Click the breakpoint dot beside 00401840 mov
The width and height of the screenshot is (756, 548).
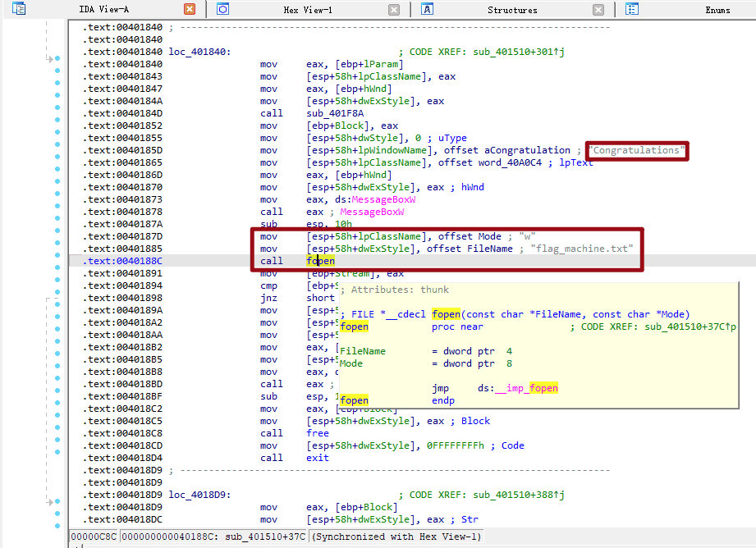[57, 58]
